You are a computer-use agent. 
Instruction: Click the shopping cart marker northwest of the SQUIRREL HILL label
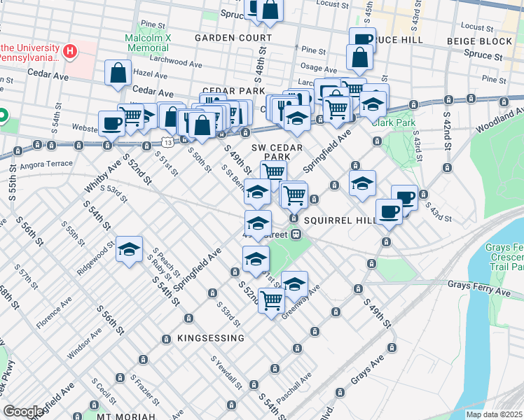[x=294, y=196]
